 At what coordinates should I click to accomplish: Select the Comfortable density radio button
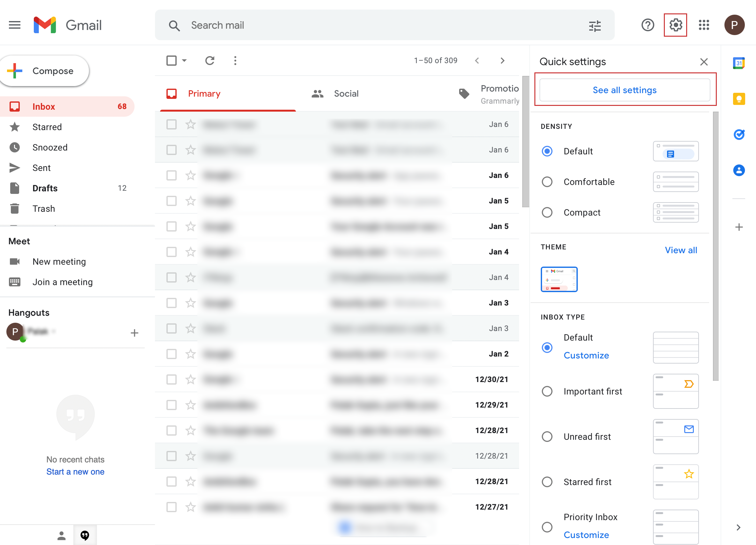coord(547,182)
